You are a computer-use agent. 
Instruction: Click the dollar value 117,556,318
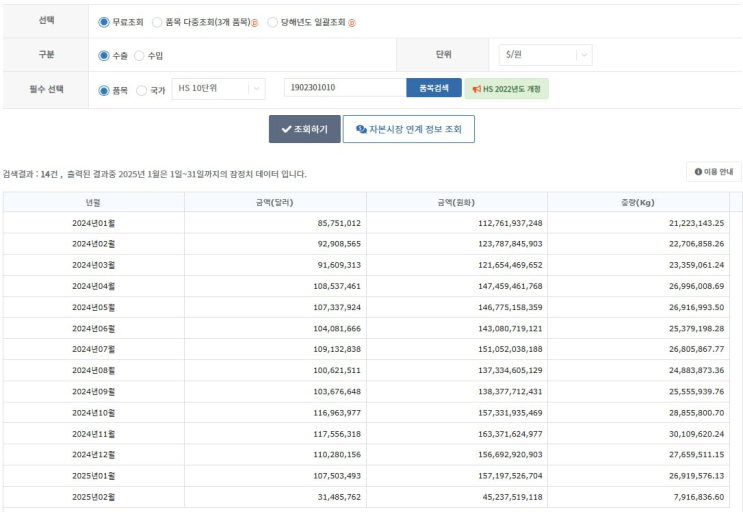point(337,434)
